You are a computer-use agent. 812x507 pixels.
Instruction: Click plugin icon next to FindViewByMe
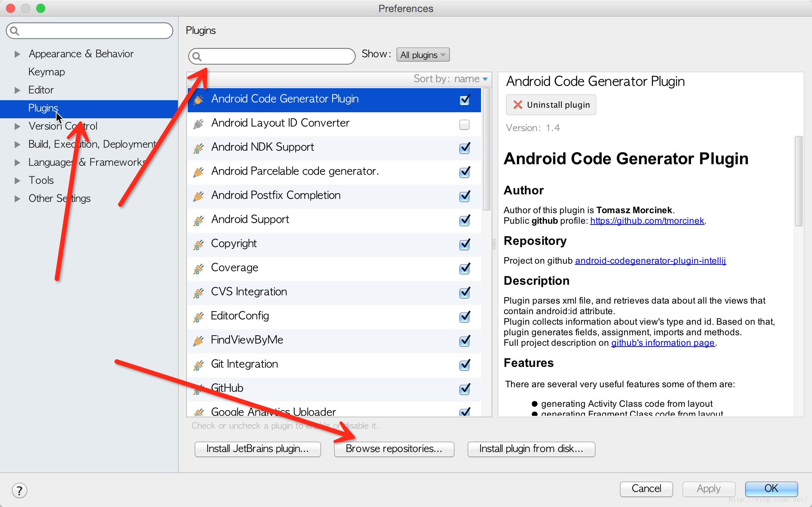[199, 341]
